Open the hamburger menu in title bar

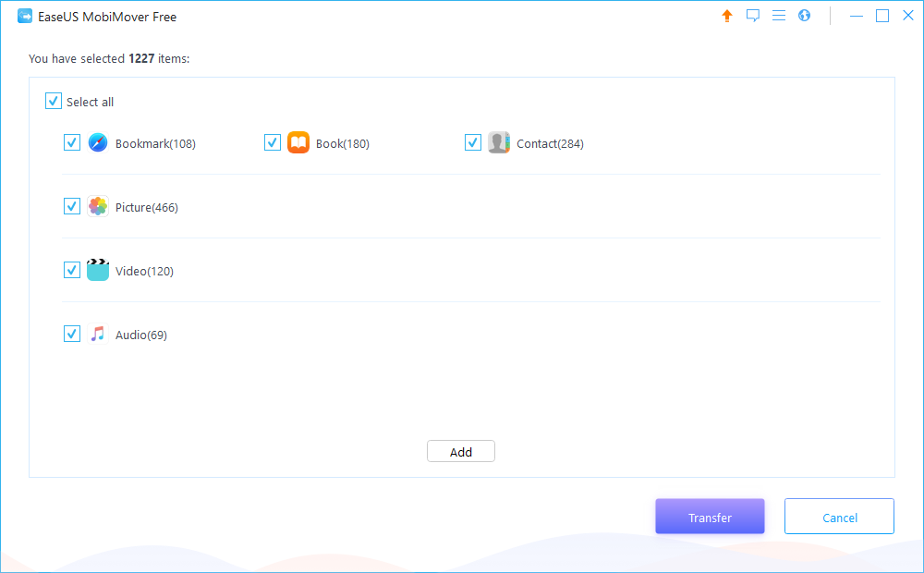point(779,16)
